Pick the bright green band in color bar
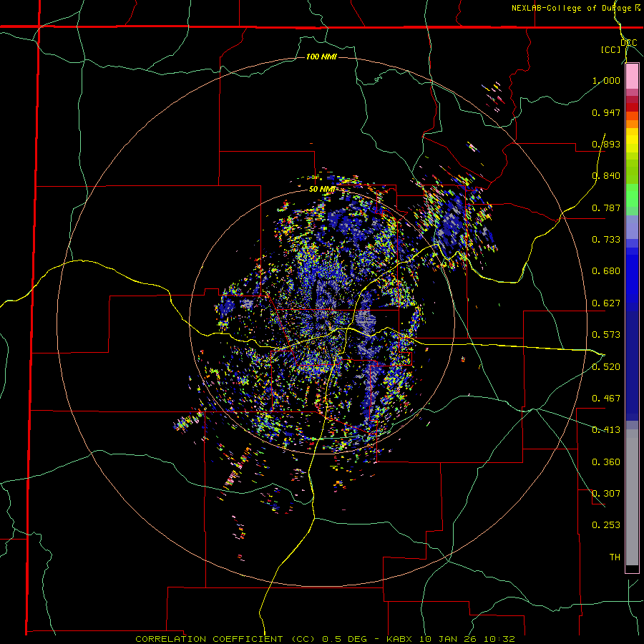This screenshot has height=644, width=644. (x=632, y=195)
